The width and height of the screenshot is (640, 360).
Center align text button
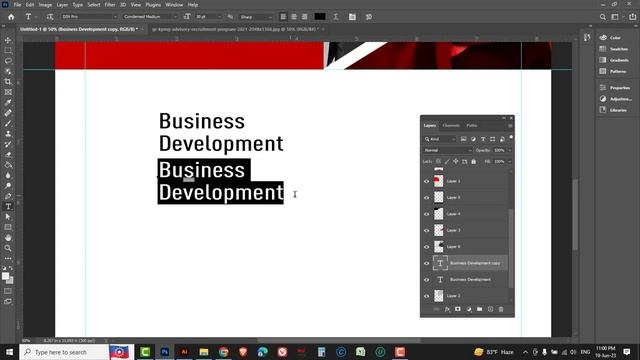click(x=294, y=17)
